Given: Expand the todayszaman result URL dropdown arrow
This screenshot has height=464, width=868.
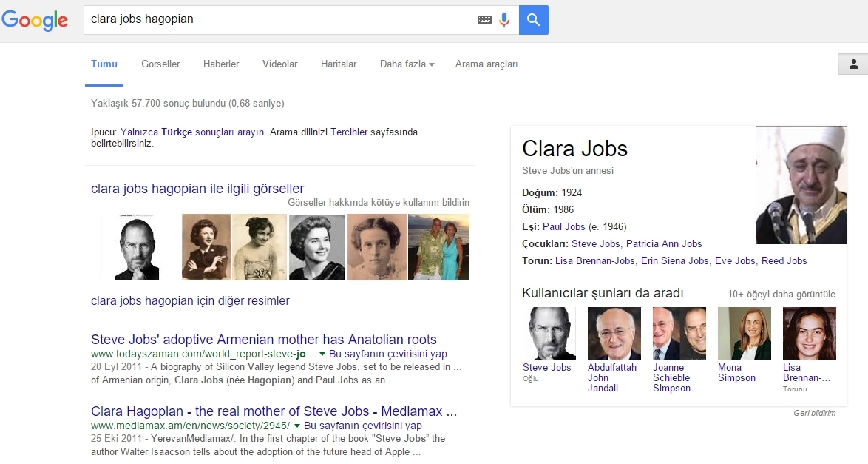Looking at the screenshot, I should (x=322, y=354).
